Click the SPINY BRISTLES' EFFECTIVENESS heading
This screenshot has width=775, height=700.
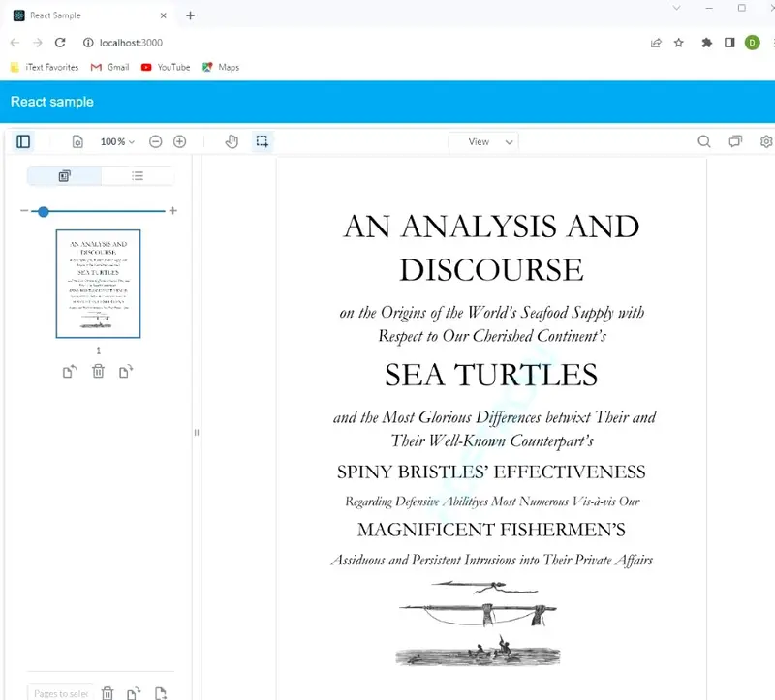[491, 472]
